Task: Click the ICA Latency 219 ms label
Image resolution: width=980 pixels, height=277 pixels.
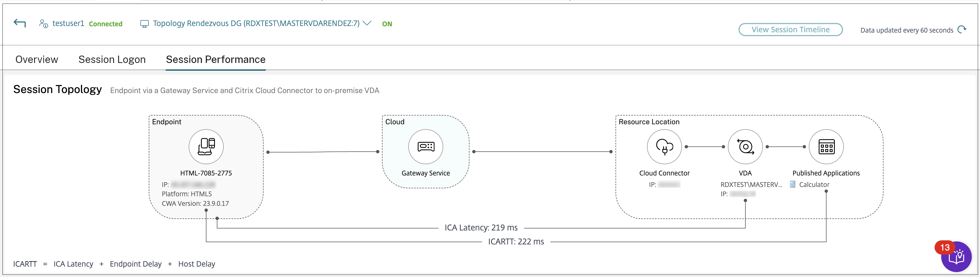Action: tap(481, 228)
